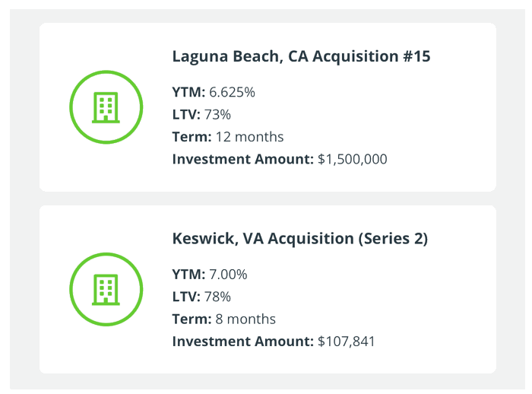
Task: Click Investment Amount label in Keswick card
Action: [x=242, y=342]
